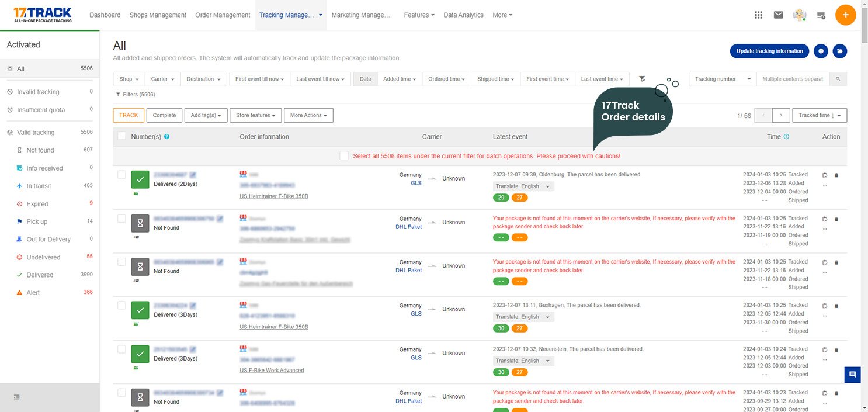The height and width of the screenshot is (412, 868).
Task: Expand the Carrier filter dropdown
Action: (162, 79)
